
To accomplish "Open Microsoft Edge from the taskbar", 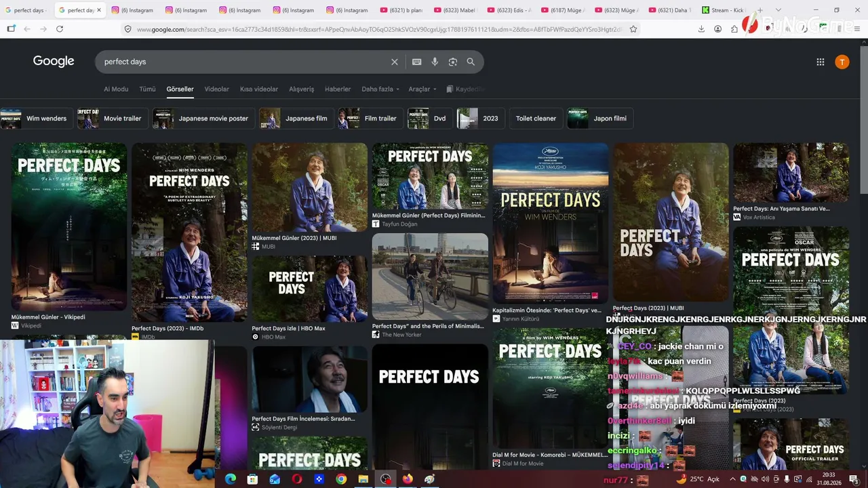I will 231,479.
